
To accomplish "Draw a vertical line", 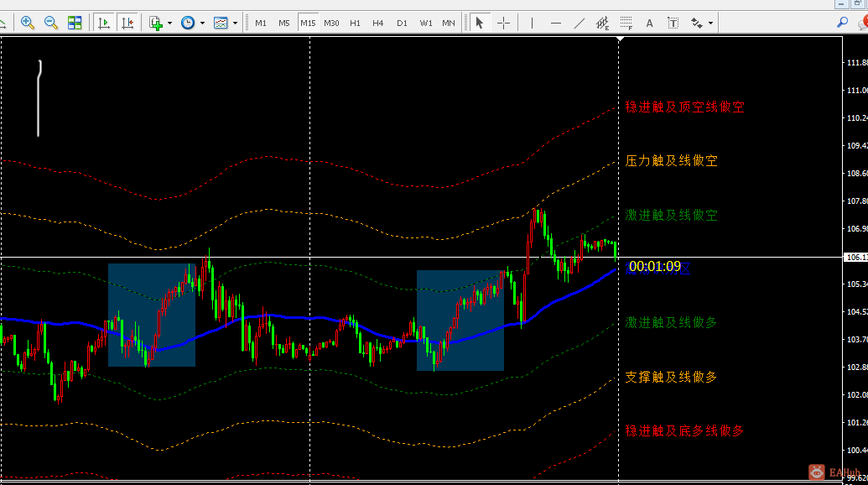I will [532, 23].
